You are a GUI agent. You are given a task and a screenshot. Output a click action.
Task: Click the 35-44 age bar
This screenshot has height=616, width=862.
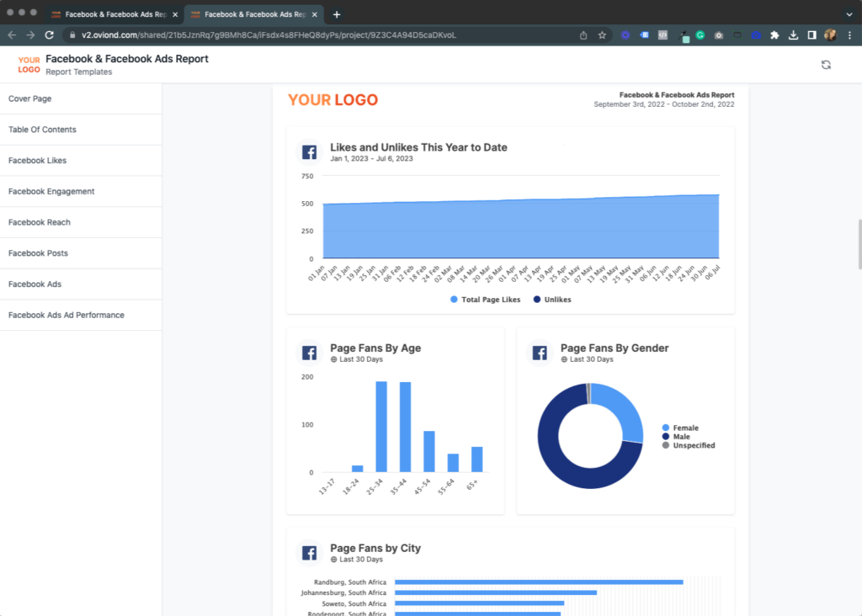click(405, 427)
